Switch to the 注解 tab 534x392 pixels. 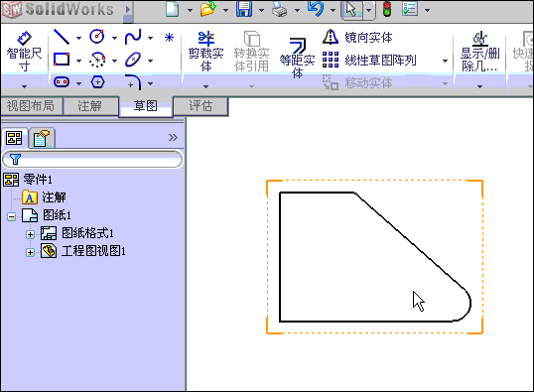click(x=90, y=106)
